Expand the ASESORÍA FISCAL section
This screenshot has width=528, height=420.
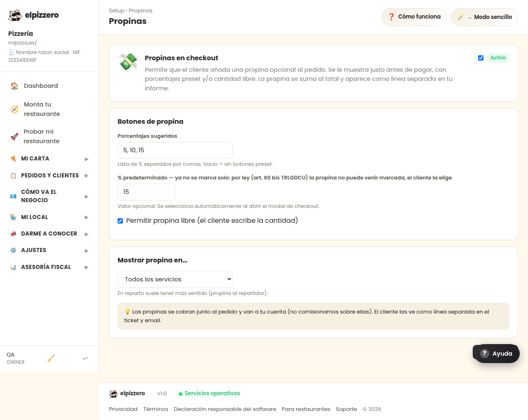point(49,267)
